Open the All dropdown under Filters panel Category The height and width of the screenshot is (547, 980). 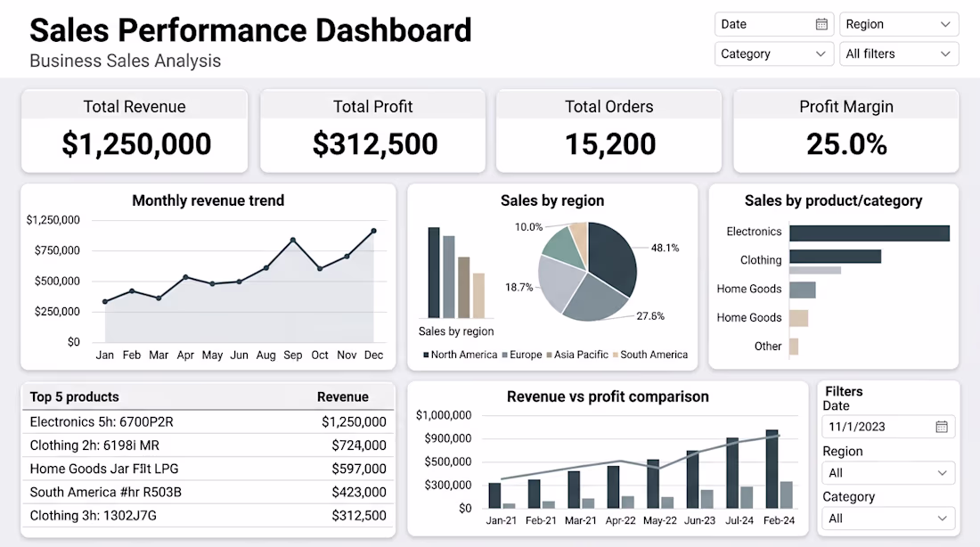pyautogui.click(x=888, y=518)
